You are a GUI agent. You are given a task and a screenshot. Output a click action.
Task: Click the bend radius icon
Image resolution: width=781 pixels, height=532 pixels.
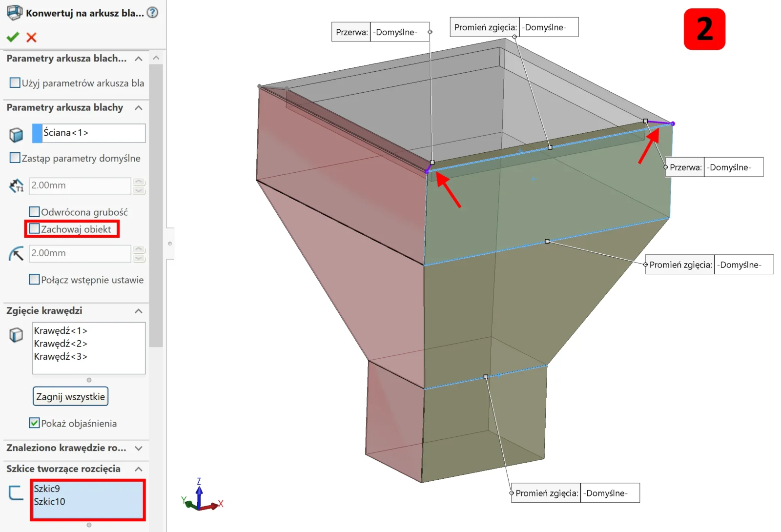coord(16,253)
